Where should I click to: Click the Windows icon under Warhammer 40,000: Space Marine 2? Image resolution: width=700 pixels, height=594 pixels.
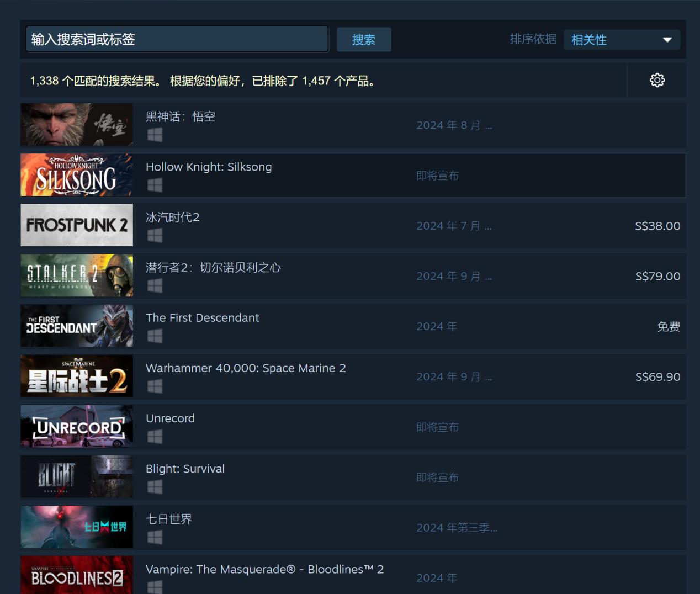[x=155, y=386]
